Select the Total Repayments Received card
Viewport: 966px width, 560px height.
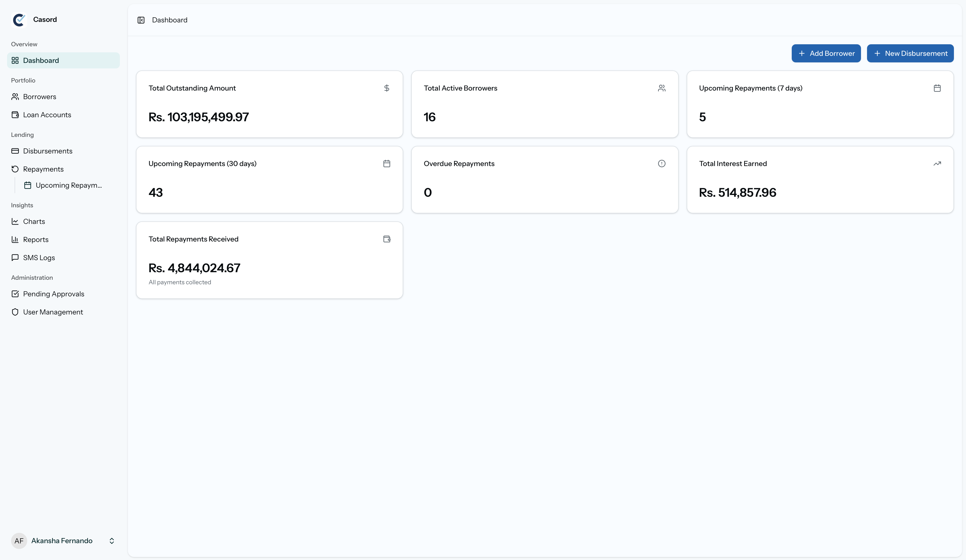pos(269,260)
